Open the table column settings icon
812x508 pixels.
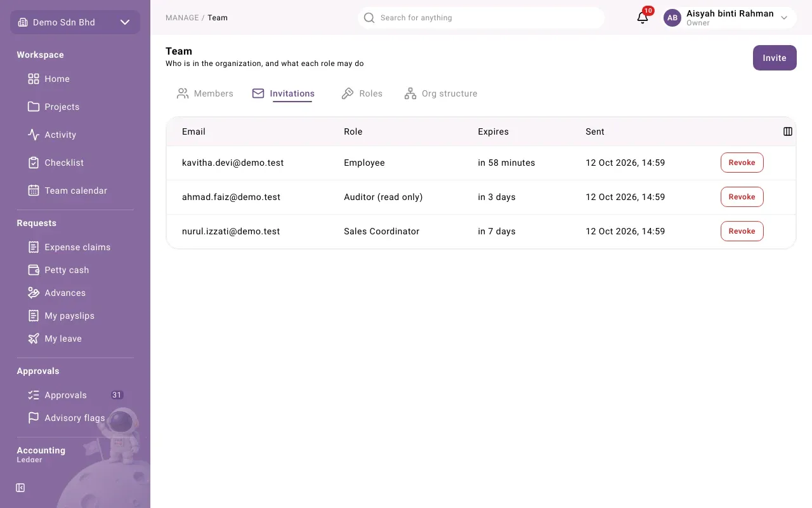point(788,131)
